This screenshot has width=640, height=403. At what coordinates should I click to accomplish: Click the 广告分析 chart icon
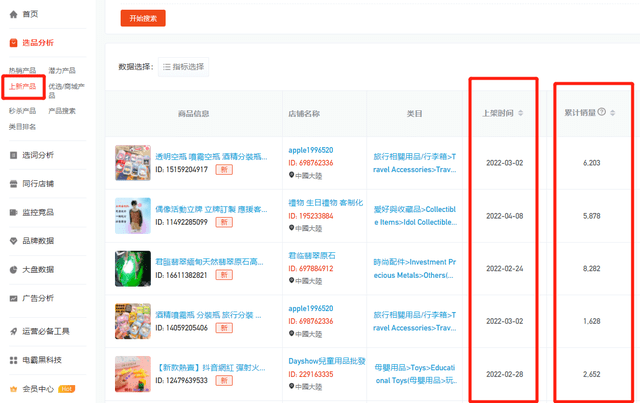[13, 298]
